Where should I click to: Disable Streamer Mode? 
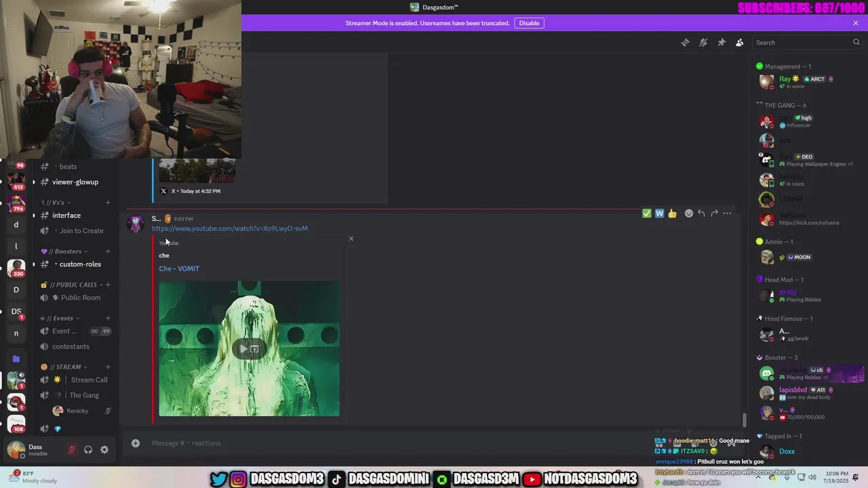529,23
